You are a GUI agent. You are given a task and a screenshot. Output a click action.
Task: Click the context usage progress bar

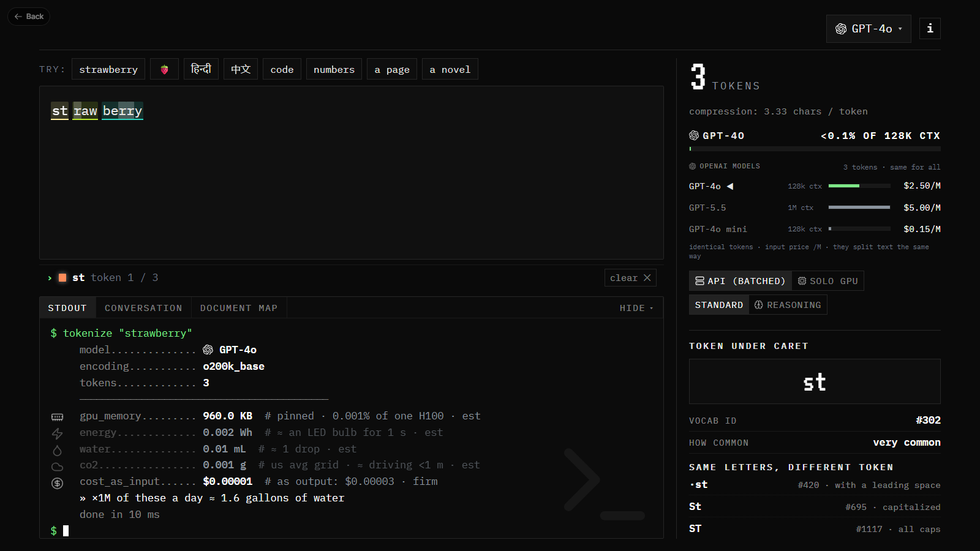(815, 149)
